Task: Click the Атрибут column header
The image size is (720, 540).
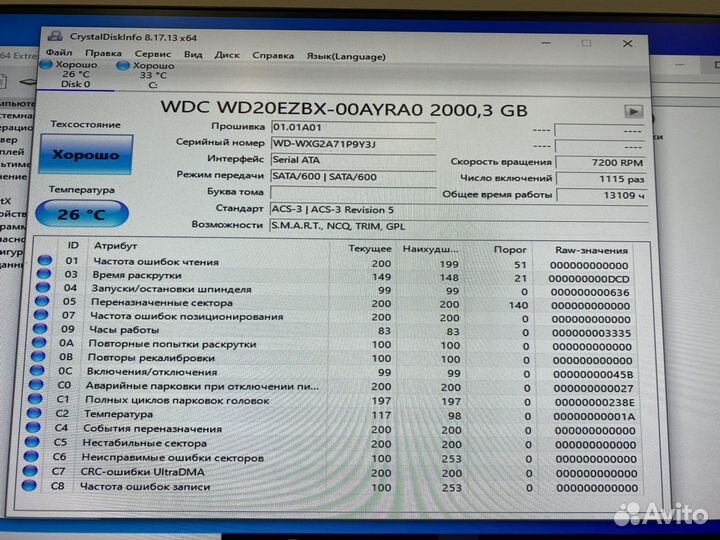Action: pyautogui.click(x=115, y=246)
